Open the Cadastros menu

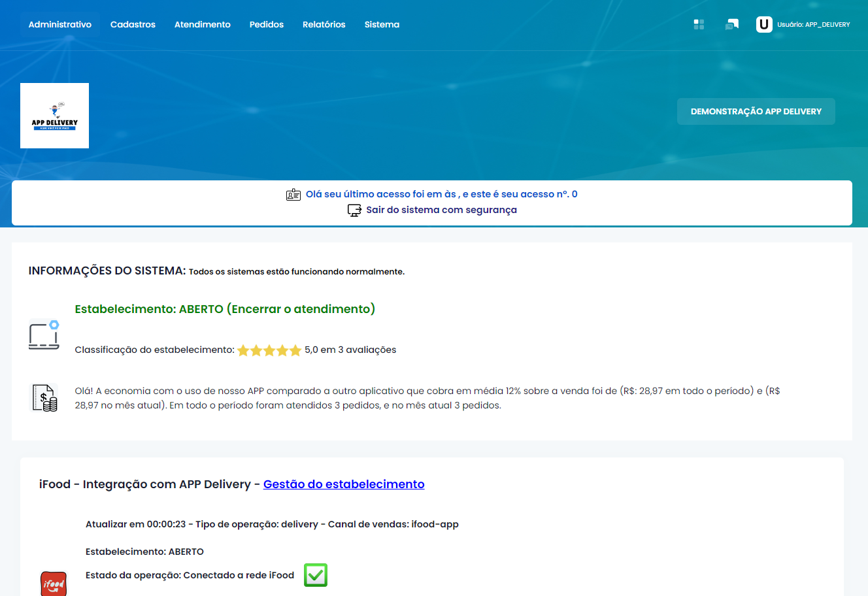(133, 25)
